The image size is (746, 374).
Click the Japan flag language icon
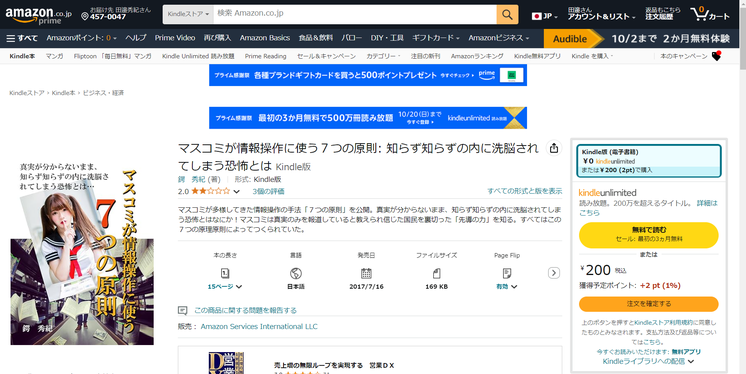click(x=537, y=16)
